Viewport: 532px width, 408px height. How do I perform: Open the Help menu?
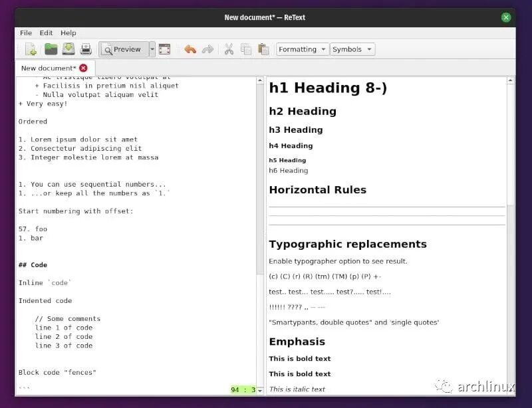pyautogui.click(x=68, y=33)
